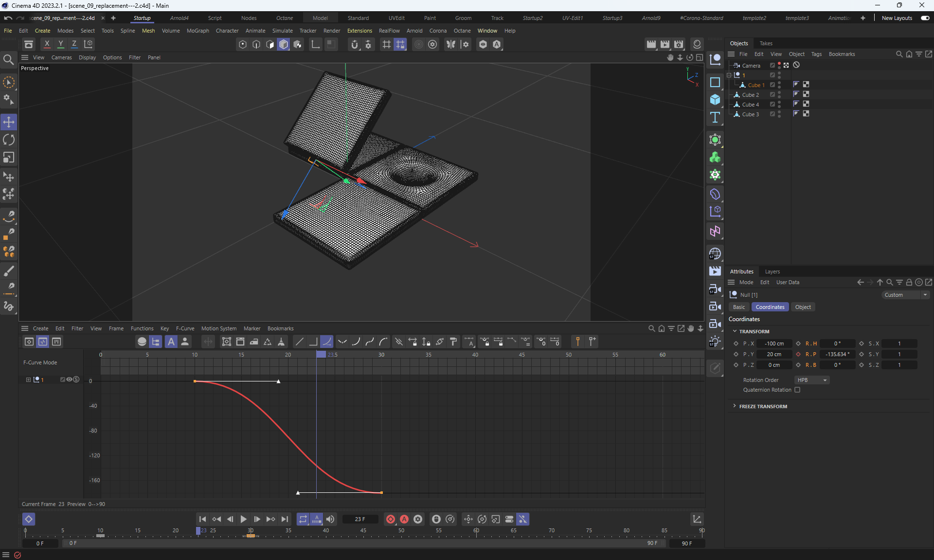Select the Move tool in left toolbar
The image size is (934, 560).
point(9,122)
